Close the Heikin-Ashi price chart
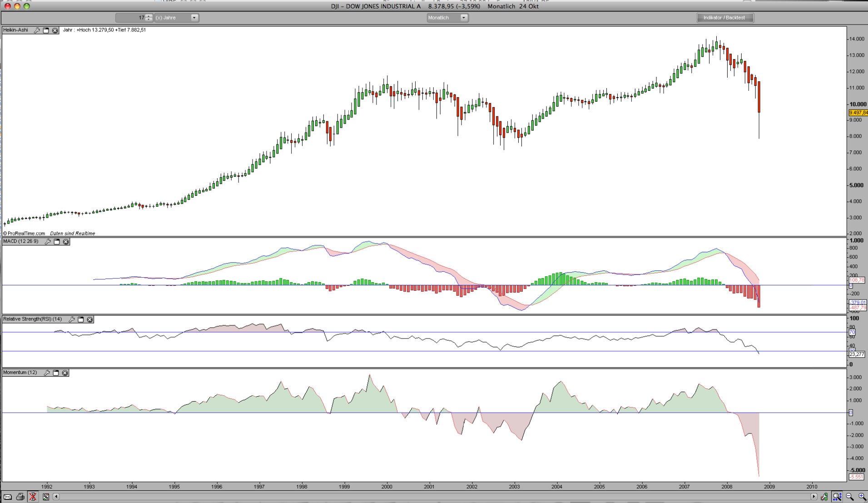868x503 pixels. (x=55, y=30)
